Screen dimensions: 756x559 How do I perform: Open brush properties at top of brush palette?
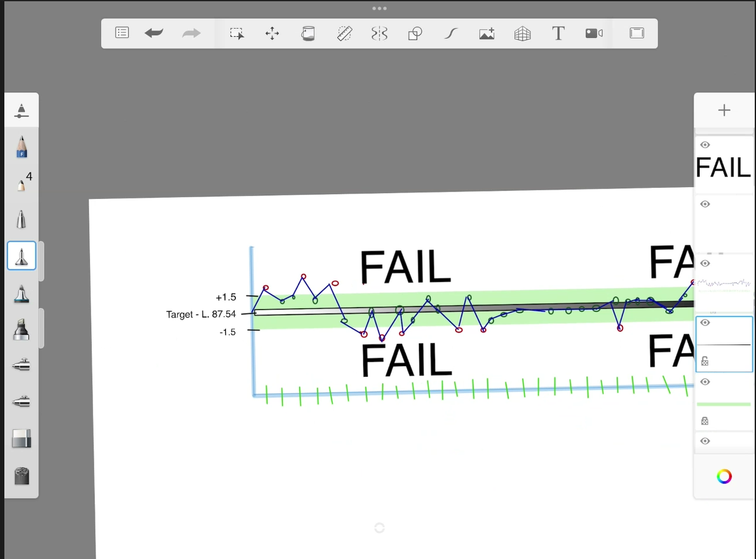pyautogui.click(x=22, y=111)
